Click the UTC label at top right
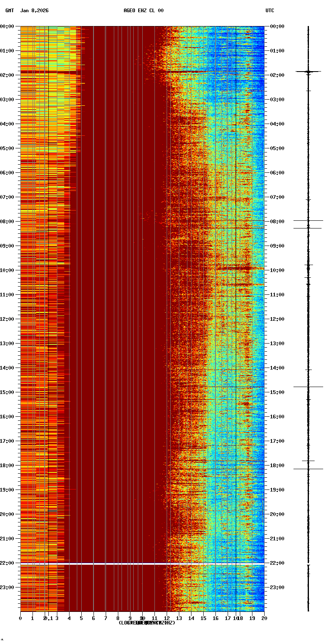Screen dimensions: 326x644 pyautogui.click(x=270, y=11)
